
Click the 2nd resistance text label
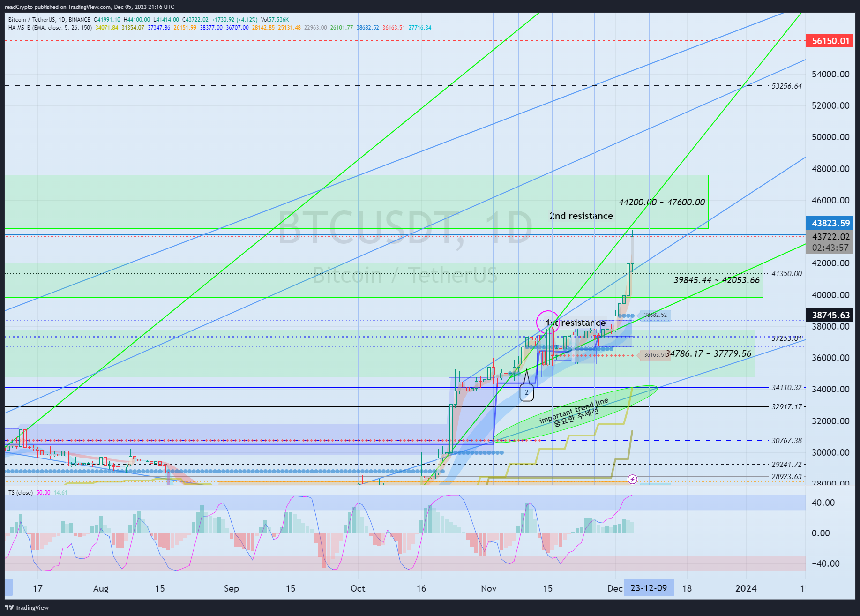coord(581,216)
